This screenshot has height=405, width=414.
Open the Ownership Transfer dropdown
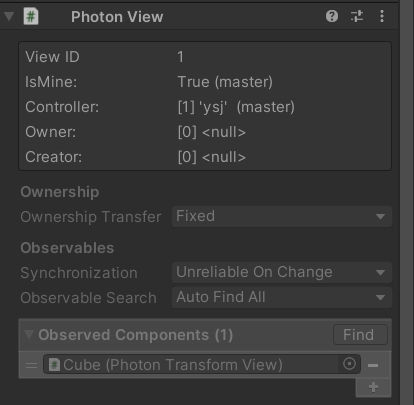pos(282,216)
